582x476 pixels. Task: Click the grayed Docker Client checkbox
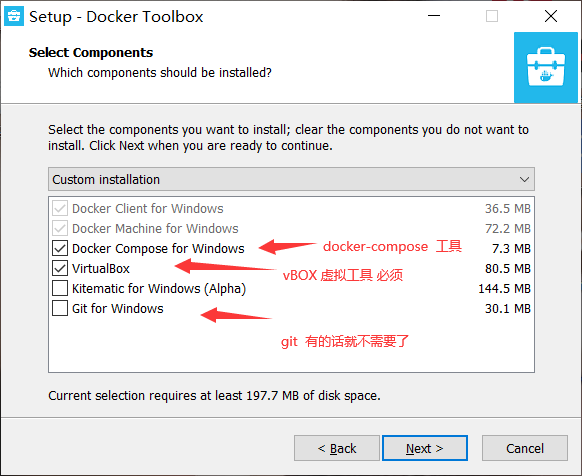60,208
